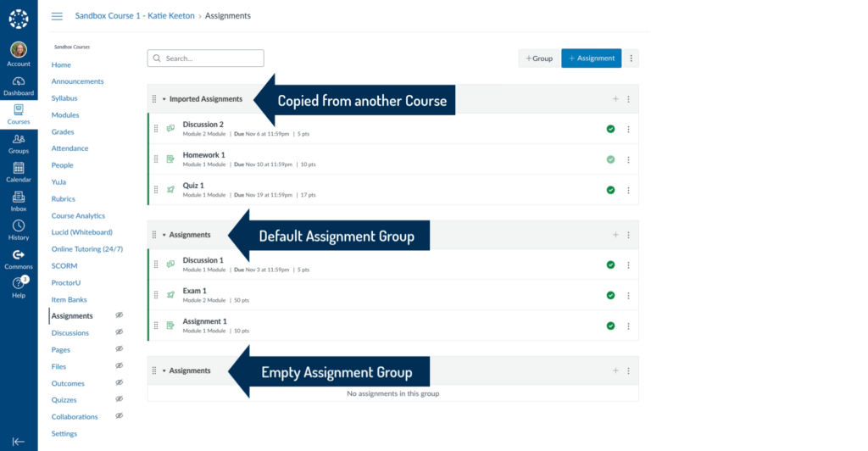Image resolution: width=868 pixels, height=451 pixels.
Task: Open Inbox in global navigation
Action: pyautogui.click(x=19, y=202)
